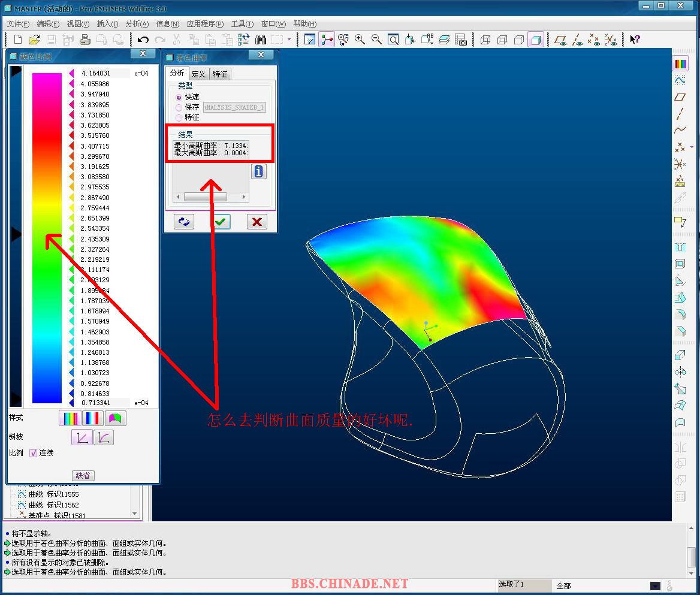The image size is (700, 595).
Task: Expand the datum point tool flyout arrow
Action: click(692, 147)
